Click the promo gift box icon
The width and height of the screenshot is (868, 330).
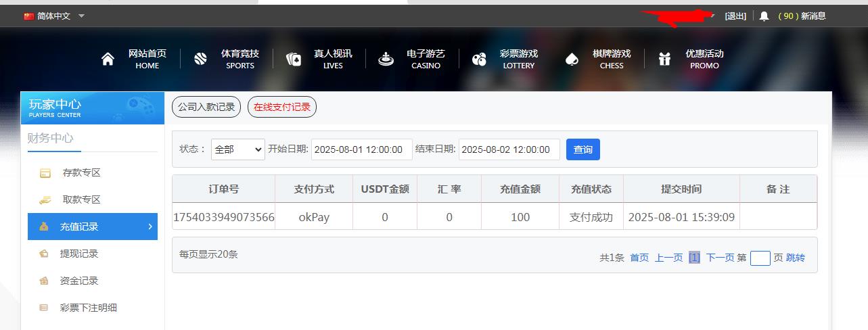point(664,59)
